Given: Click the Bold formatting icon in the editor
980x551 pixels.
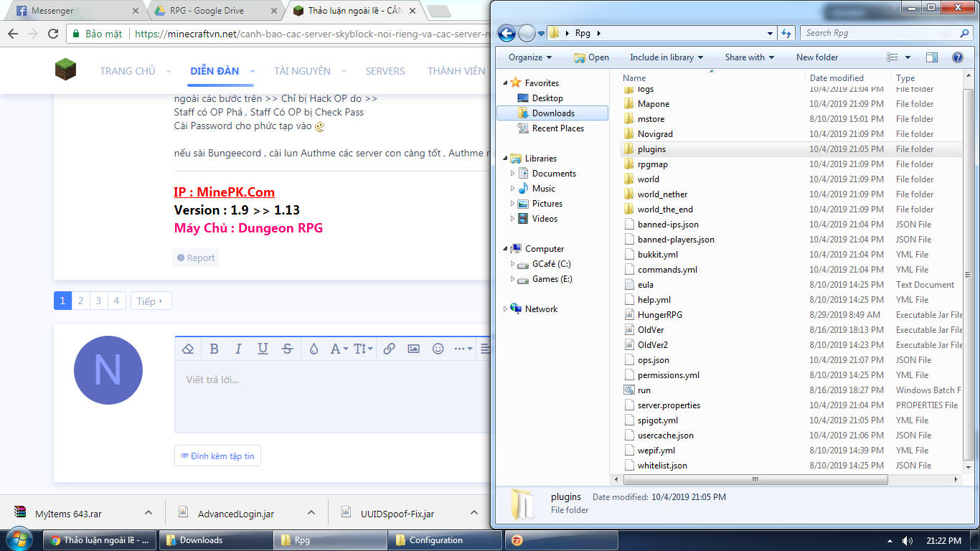Looking at the screenshot, I should tap(214, 349).
